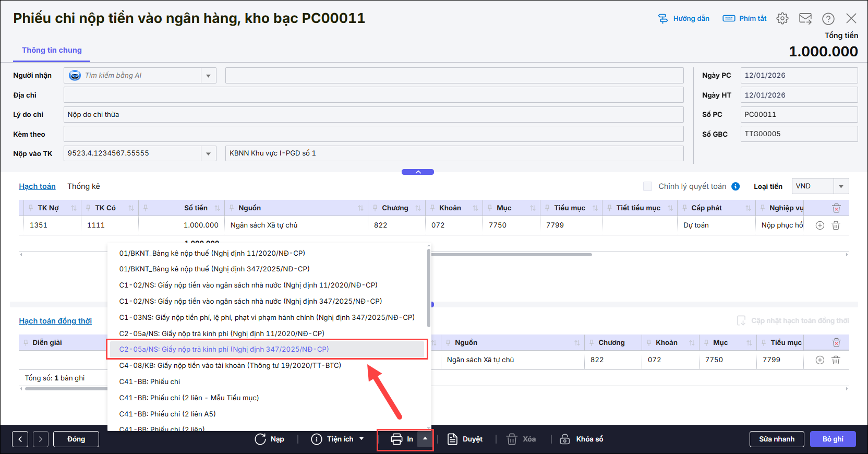Image resolution: width=868 pixels, height=454 pixels.
Task: Edit the Số PC field
Action: pos(799,114)
